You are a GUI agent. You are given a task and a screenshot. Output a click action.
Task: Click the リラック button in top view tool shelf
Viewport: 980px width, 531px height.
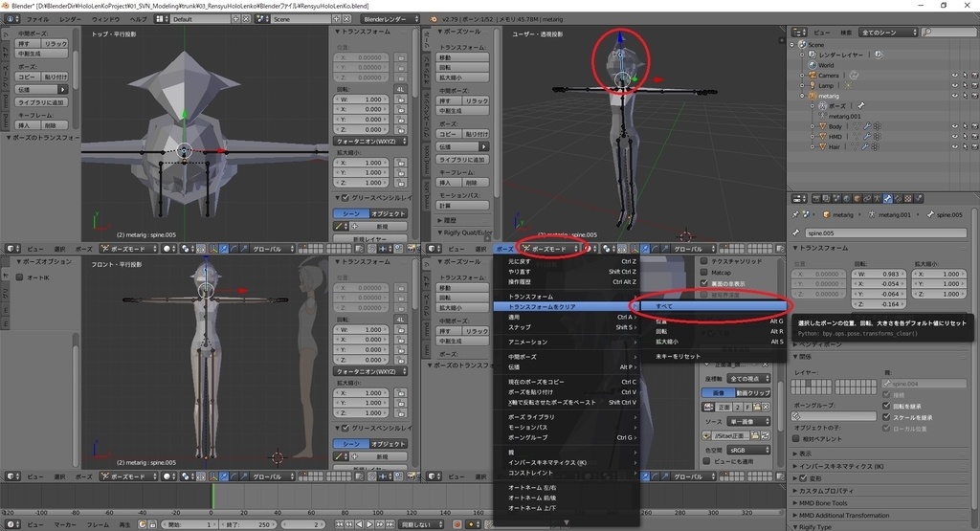(55, 43)
